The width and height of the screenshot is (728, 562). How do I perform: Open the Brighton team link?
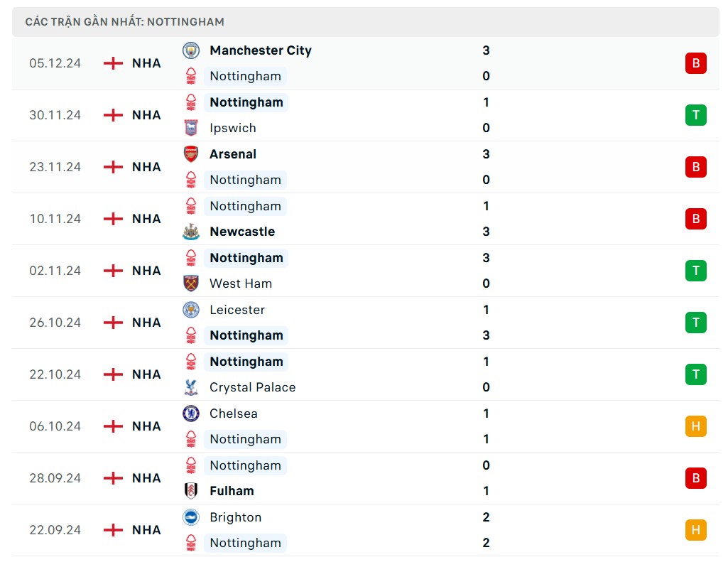pyautogui.click(x=235, y=517)
